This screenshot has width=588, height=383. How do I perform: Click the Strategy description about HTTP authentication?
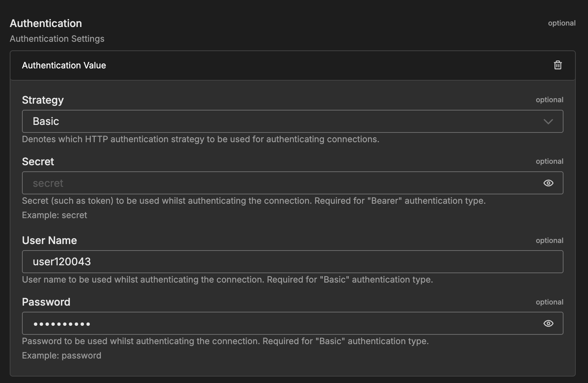200,139
